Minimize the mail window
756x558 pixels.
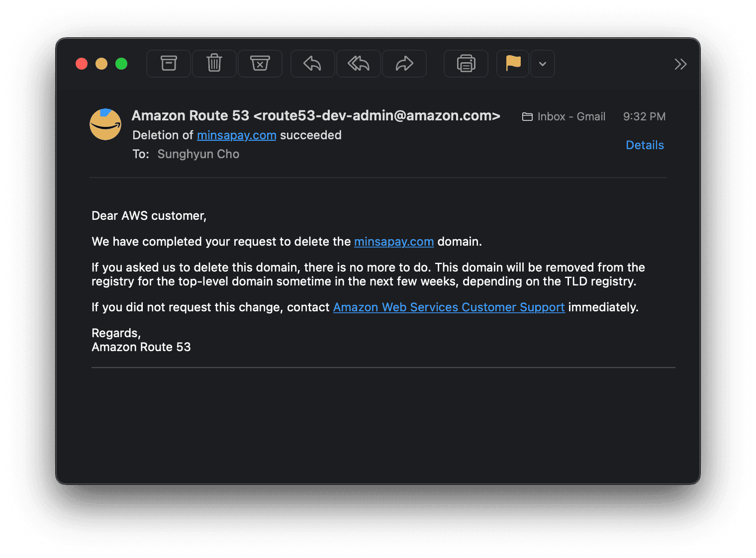pyautogui.click(x=101, y=64)
